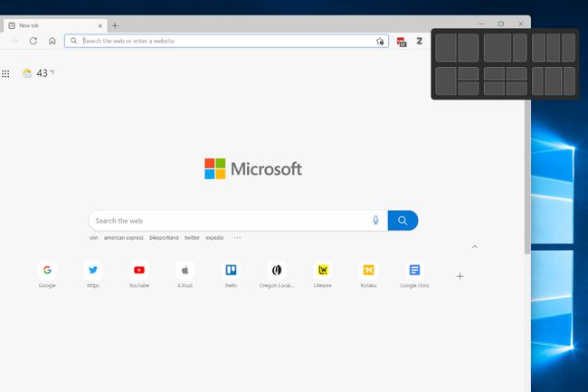This screenshot has width=588, height=392.
Task: Snap to wide left zone of two-zone layout
Action: [x=498, y=48]
